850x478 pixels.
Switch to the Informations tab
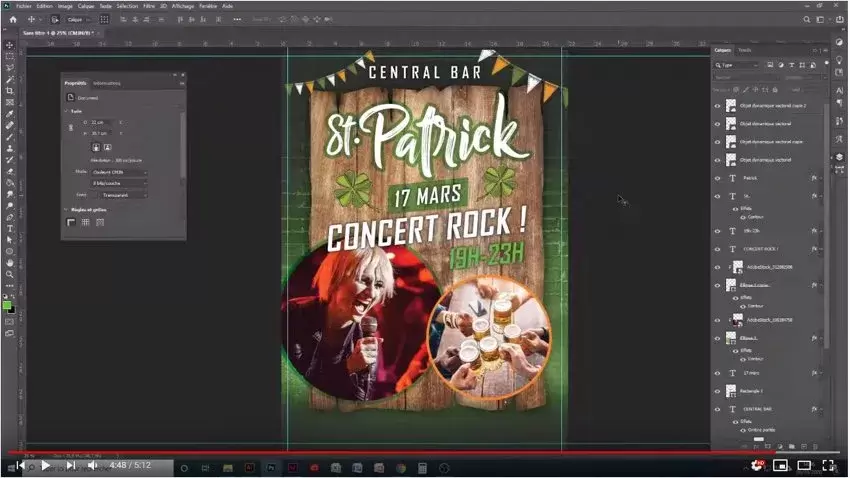107,83
